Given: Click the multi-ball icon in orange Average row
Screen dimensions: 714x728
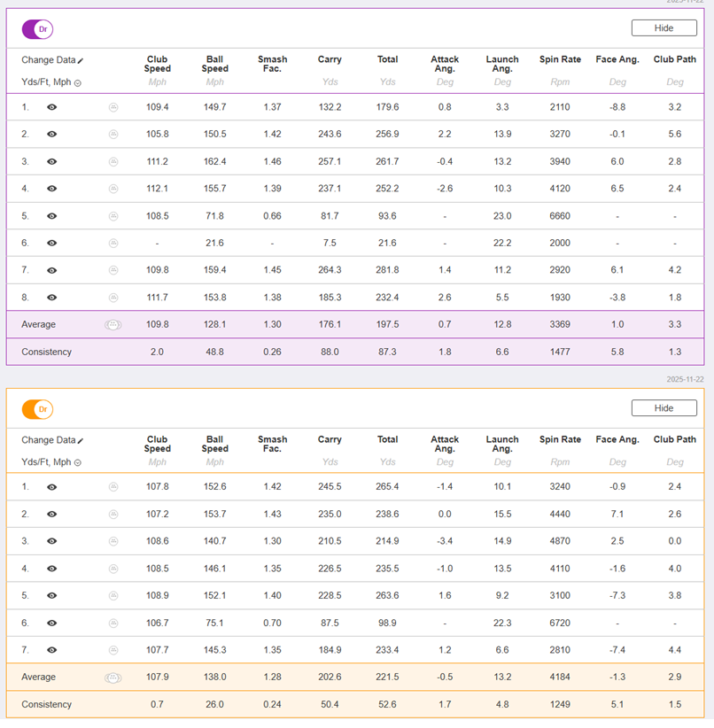Looking at the screenshot, I should coord(113,678).
